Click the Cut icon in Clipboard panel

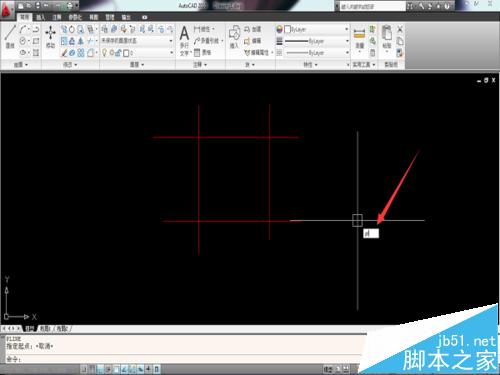(x=400, y=29)
